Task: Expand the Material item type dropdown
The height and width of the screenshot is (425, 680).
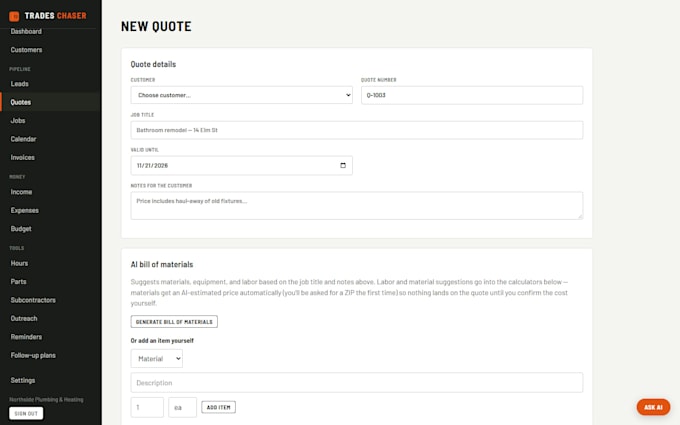Action: coord(157,359)
